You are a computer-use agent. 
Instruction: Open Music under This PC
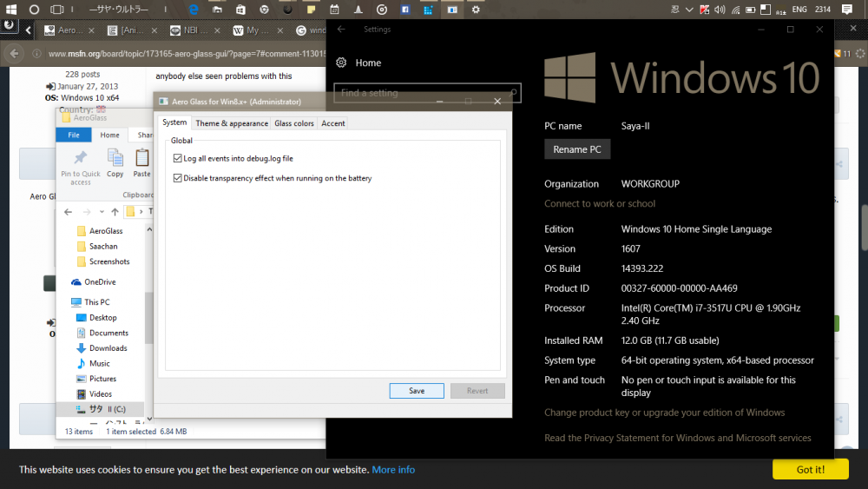(93, 363)
